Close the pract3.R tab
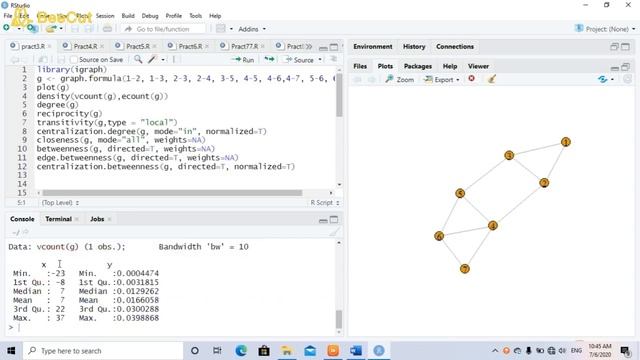 point(50,47)
